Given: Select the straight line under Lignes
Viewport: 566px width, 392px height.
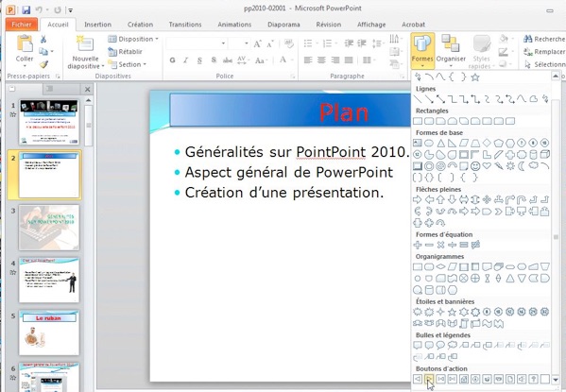Looking at the screenshot, I should 418,99.
